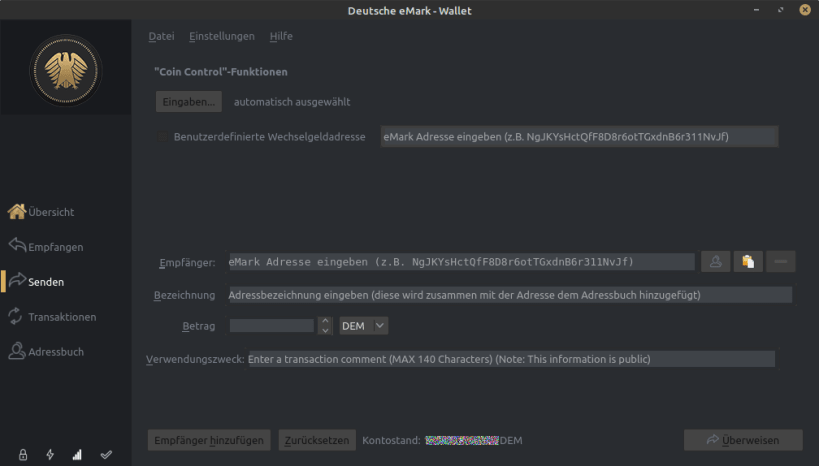
Task: Click the Überweisen send button
Action: click(743, 440)
